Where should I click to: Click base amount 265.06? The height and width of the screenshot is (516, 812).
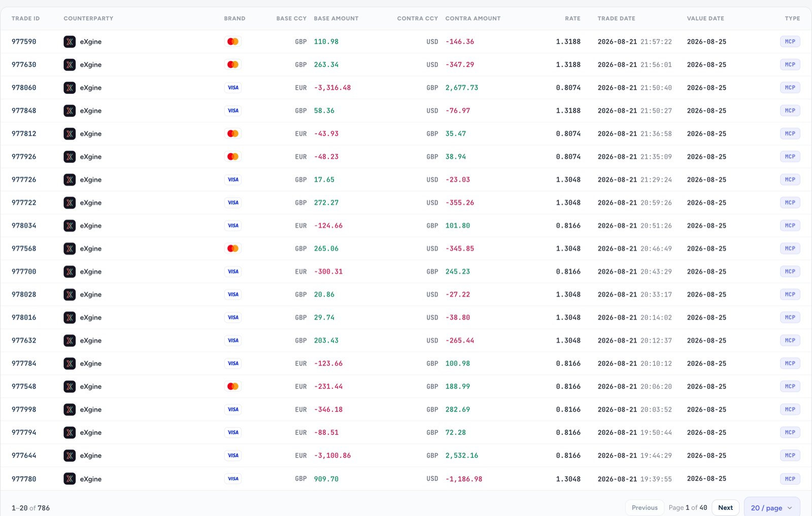326,249
